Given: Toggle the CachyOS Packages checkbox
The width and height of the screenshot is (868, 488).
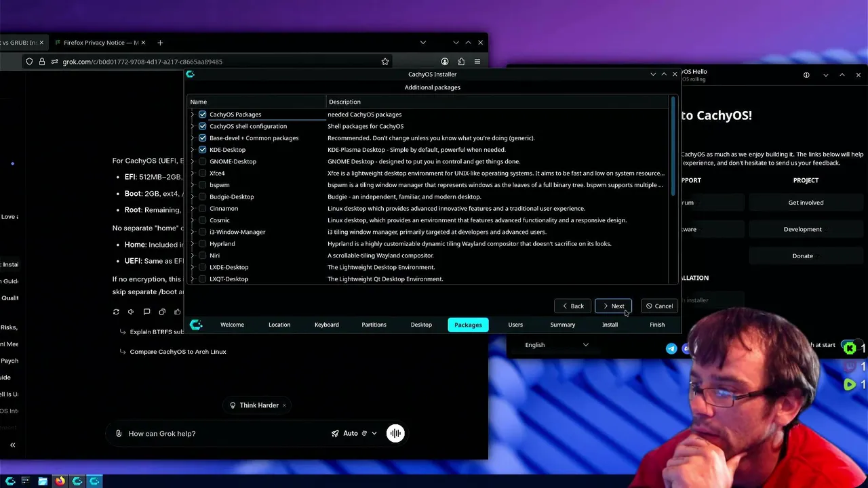Looking at the screenshot, I should [202, 115].
